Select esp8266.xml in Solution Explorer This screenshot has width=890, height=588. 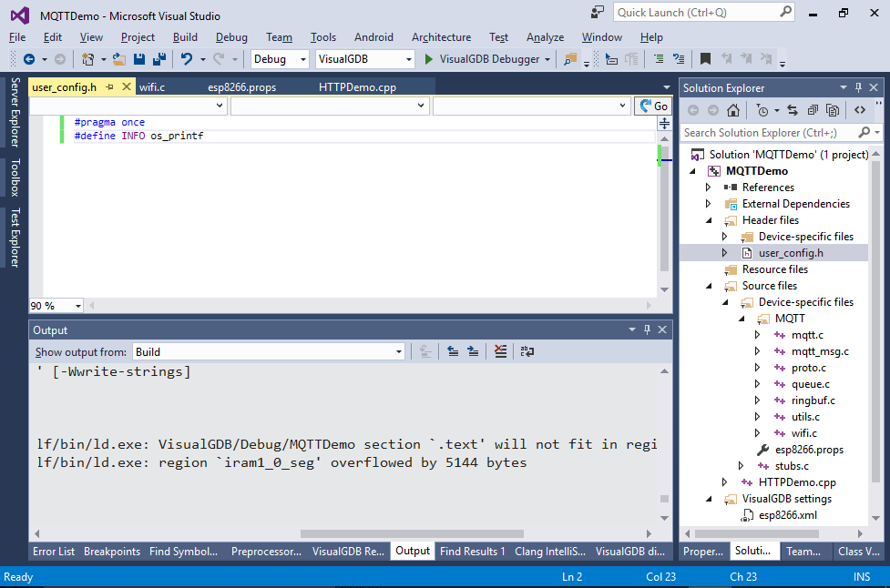pos(788,515)
